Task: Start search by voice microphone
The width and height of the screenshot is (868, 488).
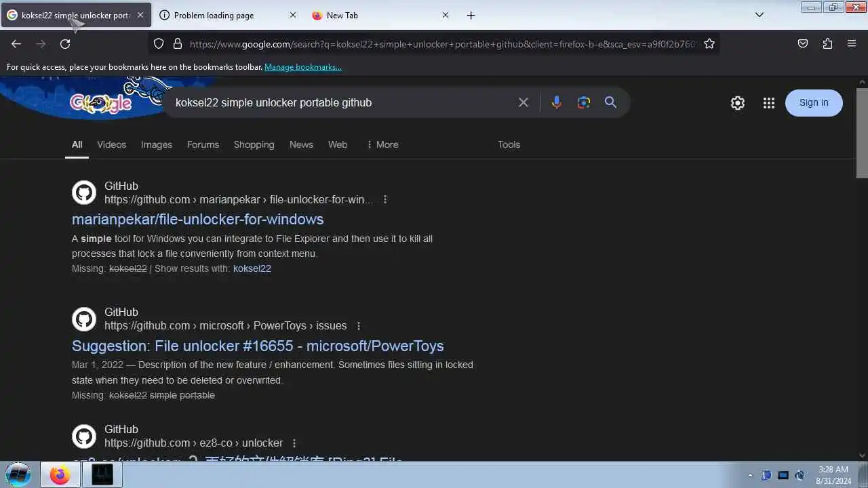Action: pos(556,102)
